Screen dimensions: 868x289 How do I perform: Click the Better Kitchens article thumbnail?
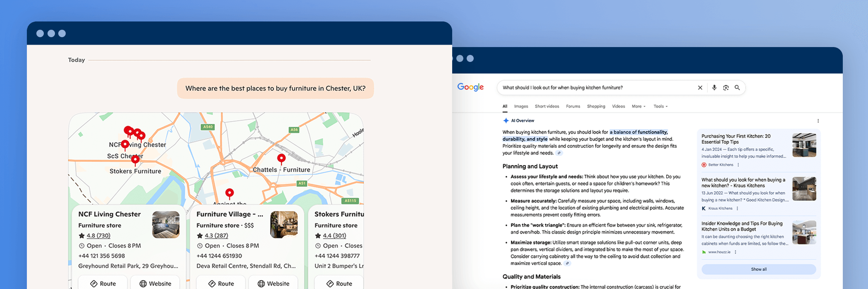804,145
